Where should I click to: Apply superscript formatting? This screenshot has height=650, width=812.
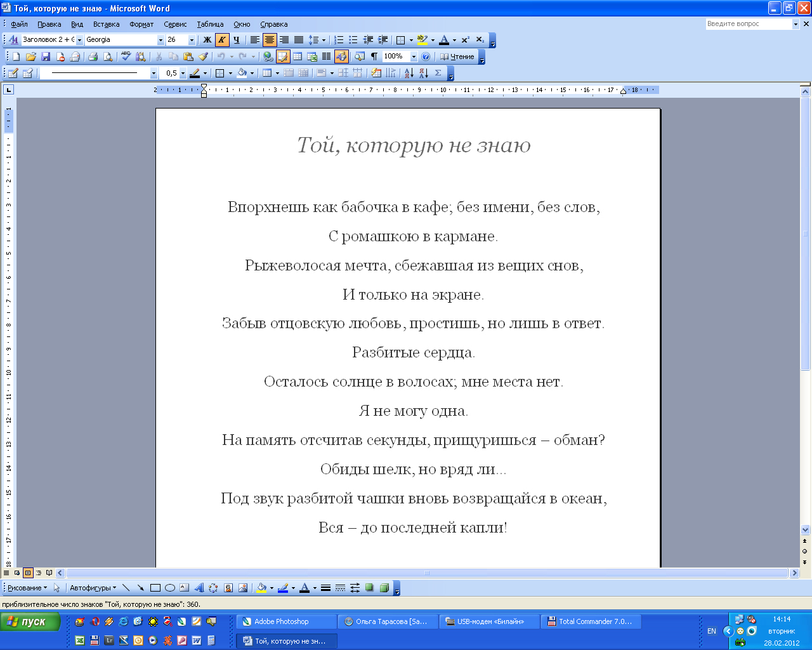click(465, 40)
